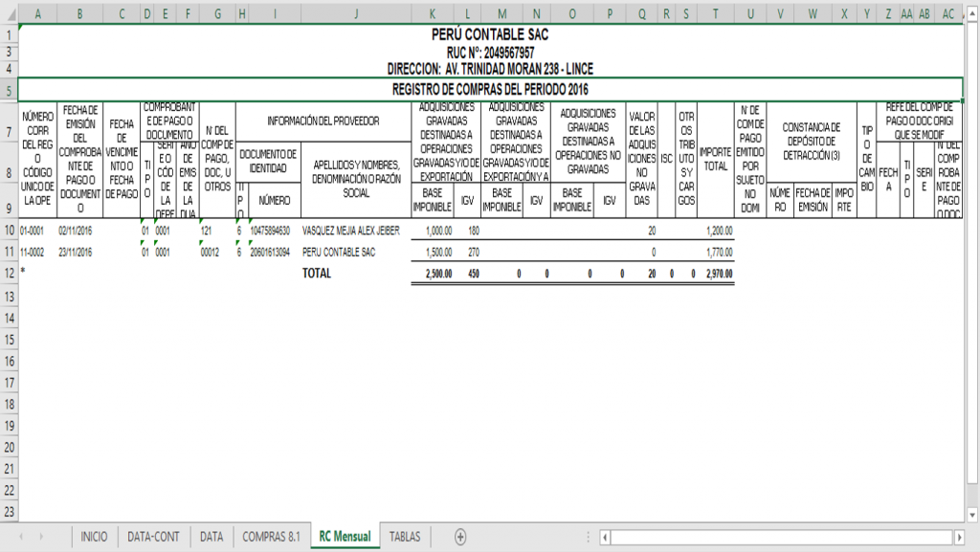Viewport: 980px width, 552px height.
Task: Select column J header
Action: pyautogui.click(x=356, y=14)
